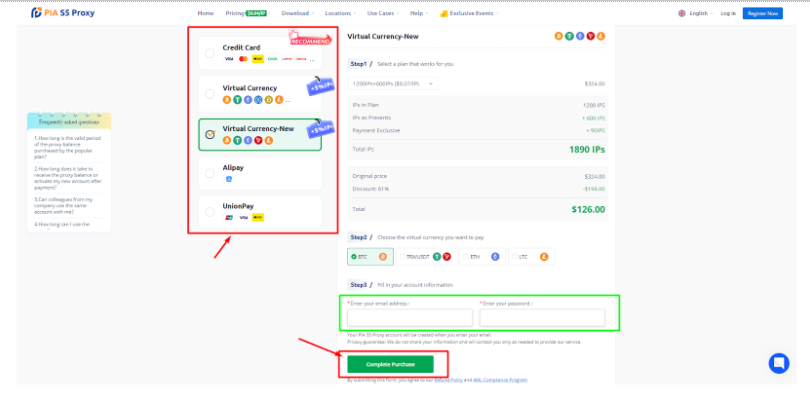The image size is (810, 396).
Task: Click the Complete Purchase button
Action: 390,364
